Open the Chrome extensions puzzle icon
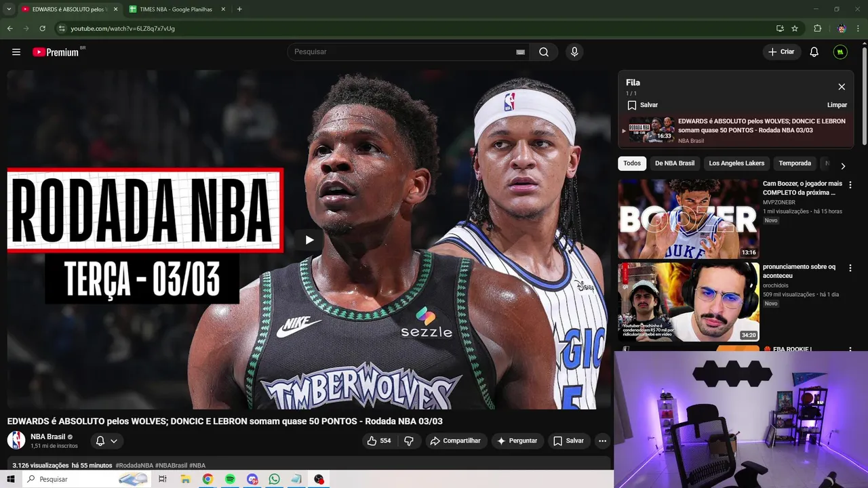This screenshot has width=868, height=488. click(817, 28)
